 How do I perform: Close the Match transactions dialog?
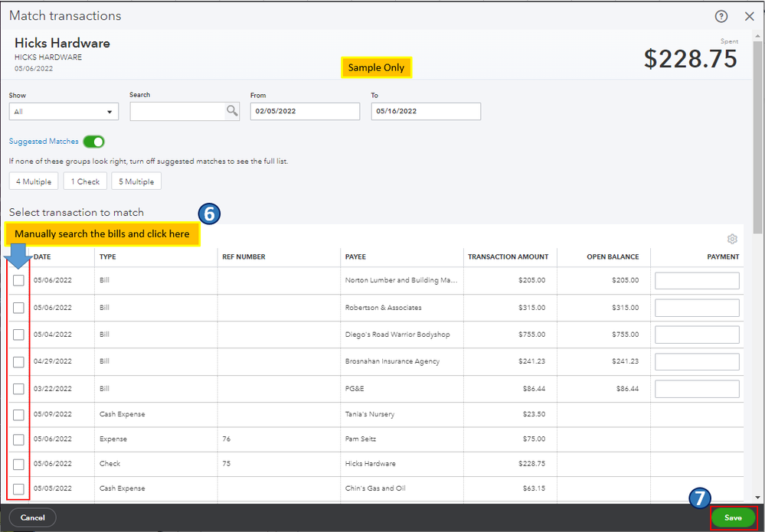pos(749,16)
